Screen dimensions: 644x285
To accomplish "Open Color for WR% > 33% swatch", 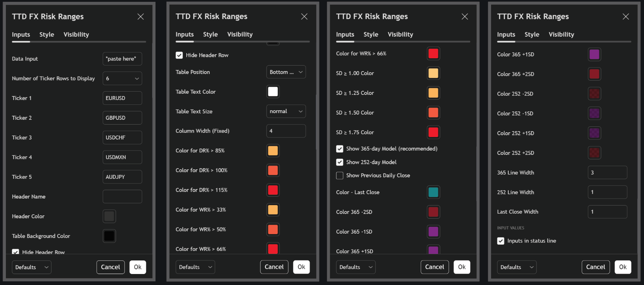I will tap(273, 210).
